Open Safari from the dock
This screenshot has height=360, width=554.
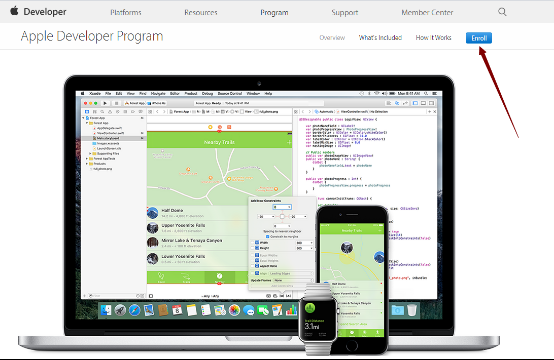134,310
